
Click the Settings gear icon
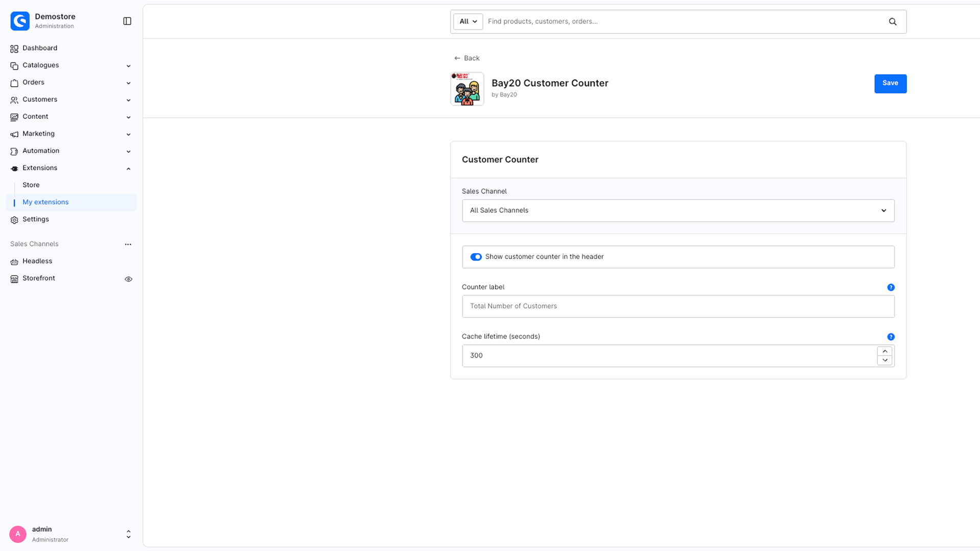[14, 220]
